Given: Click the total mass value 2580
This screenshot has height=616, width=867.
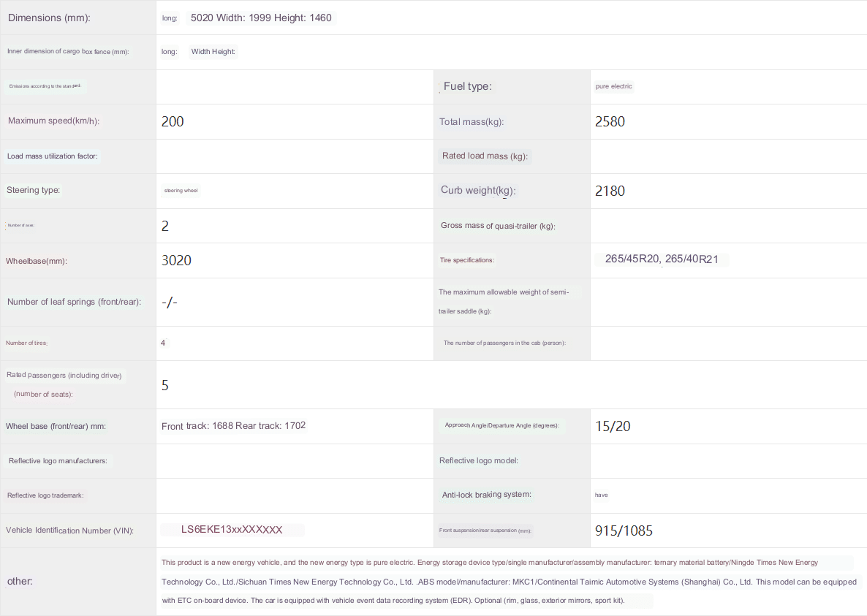Looking at the screenshot, I should [x=610, y=122].
